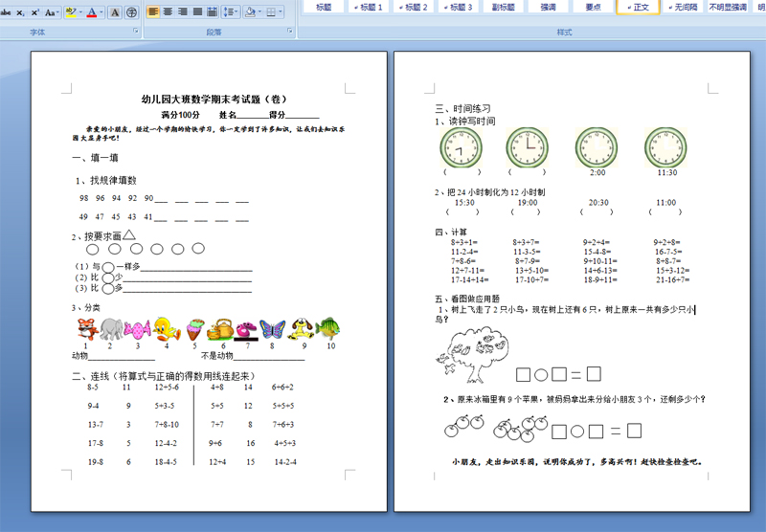The width and height of the screenshot is (766, 532).
Task: Click heading 五、看图做应用题
Action: [x=467, y=299]
